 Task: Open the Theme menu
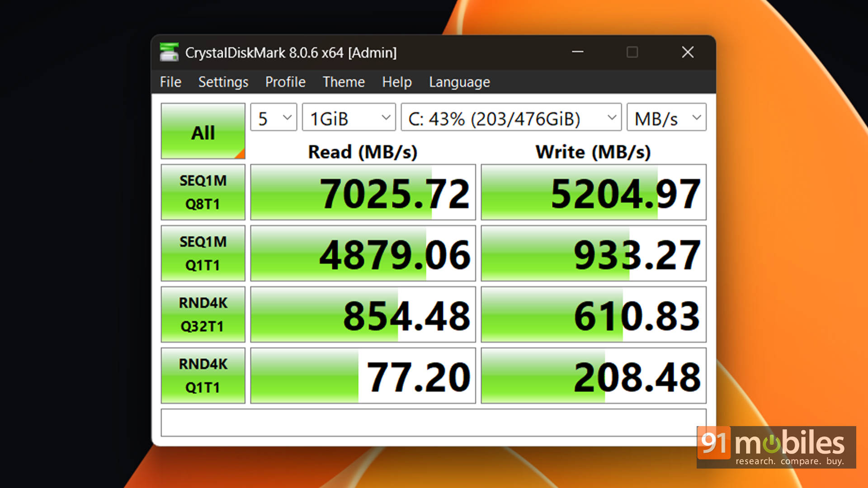[x=344, y=82]
